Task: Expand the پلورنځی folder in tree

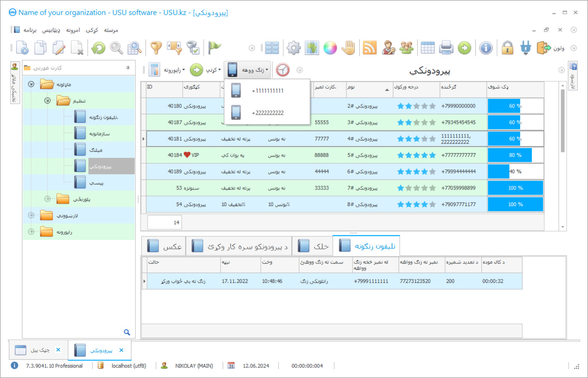Action: click(48, 199)
